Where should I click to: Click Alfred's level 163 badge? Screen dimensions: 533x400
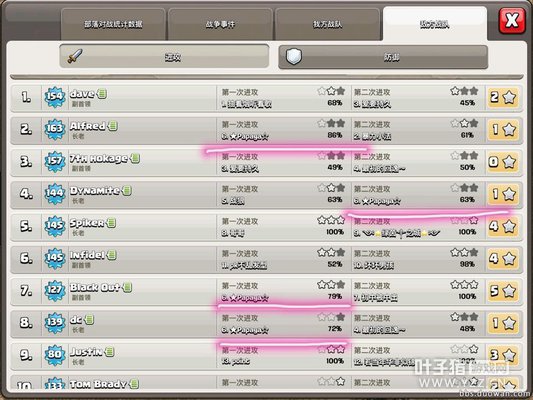55,129
